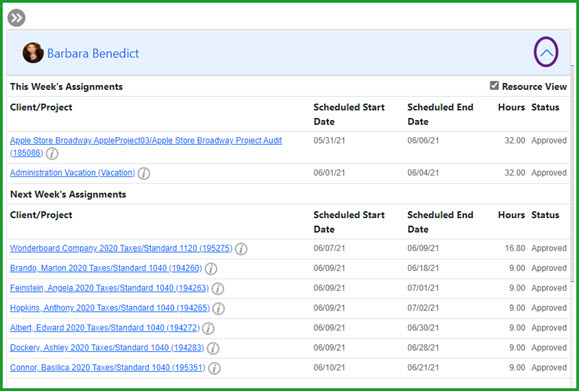The height and width of the screenshot is (391, 579).
Task: Open Hopkins, Anthony 2020 Taxes link
Action: [x=110, y=308]
